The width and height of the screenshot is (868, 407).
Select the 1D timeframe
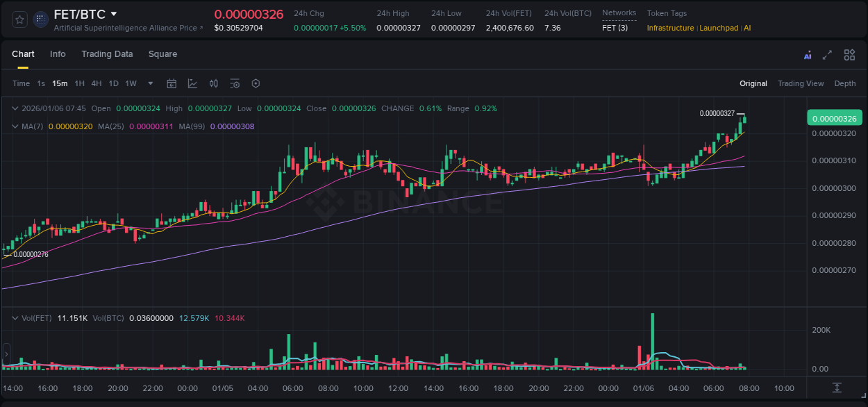click(113, 83)
